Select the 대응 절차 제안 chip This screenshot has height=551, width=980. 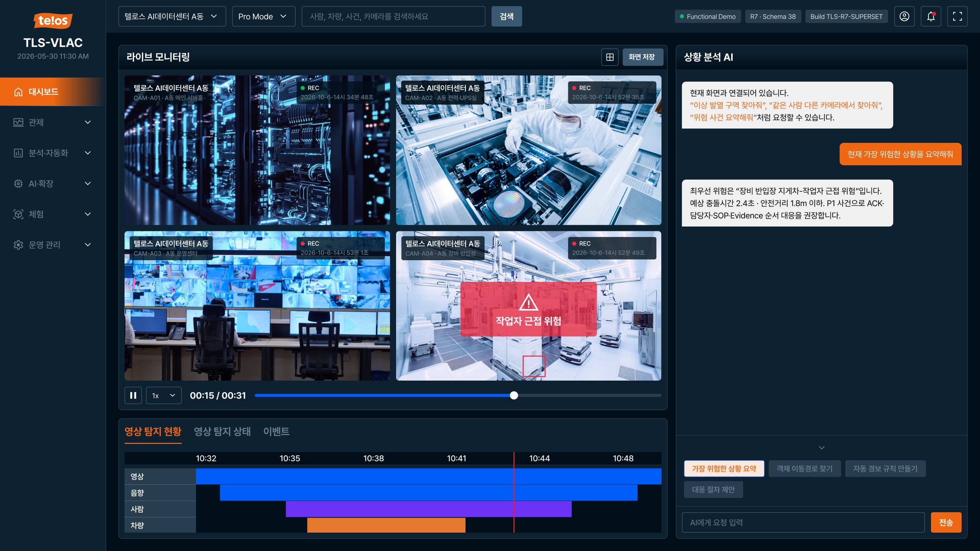coord(713,489)
